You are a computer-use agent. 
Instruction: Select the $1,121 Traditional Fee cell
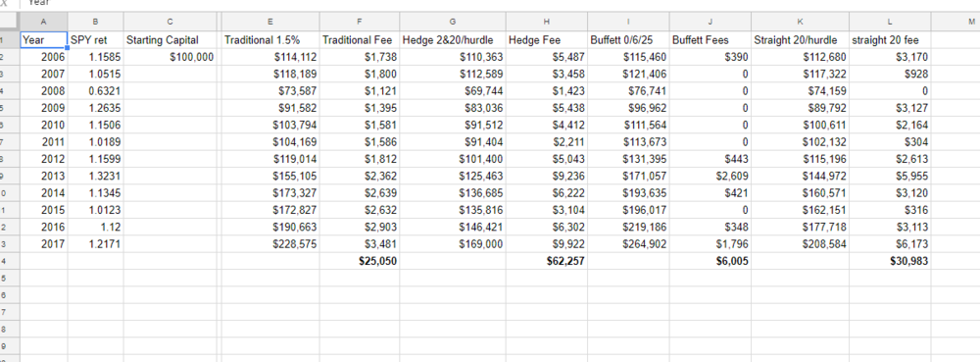click(360, 91)
